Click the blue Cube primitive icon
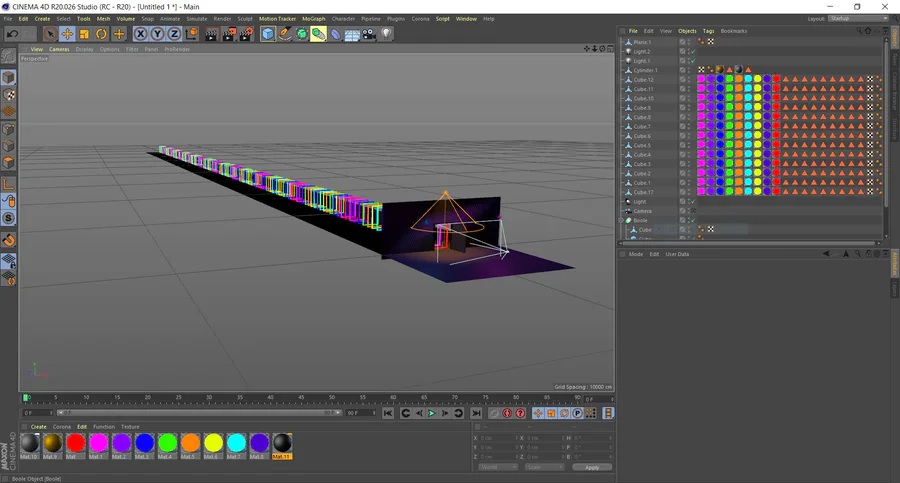Image resolution: width=900 pixels, height=483 pixels. (267, 34)
